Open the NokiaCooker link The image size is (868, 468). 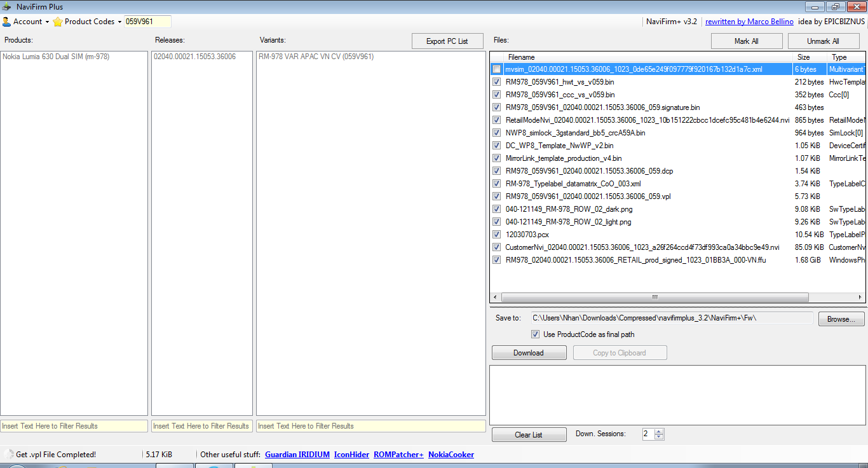tap(451, 455)
